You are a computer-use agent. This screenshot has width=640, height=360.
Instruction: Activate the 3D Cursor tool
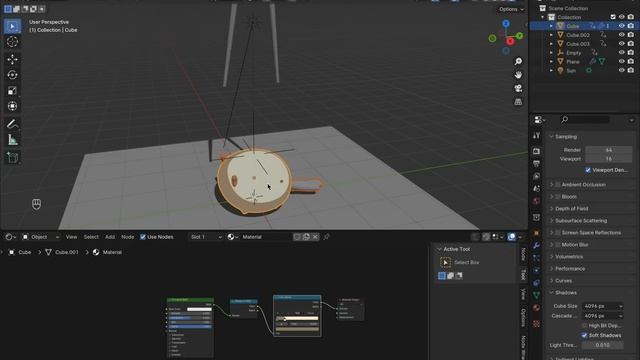pyautogui.click(x=12, y=42)
